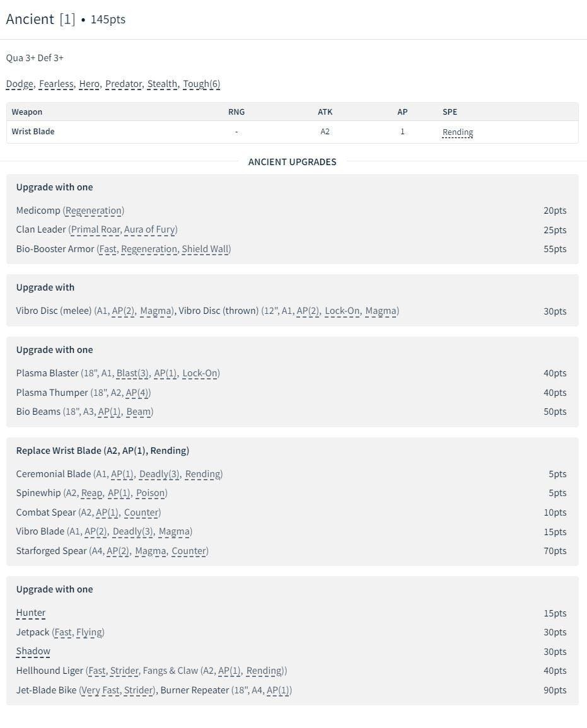The width and height of the screenshot is (587, 728).
Task: Open the Fearless rule description
Action: point(57,84)
